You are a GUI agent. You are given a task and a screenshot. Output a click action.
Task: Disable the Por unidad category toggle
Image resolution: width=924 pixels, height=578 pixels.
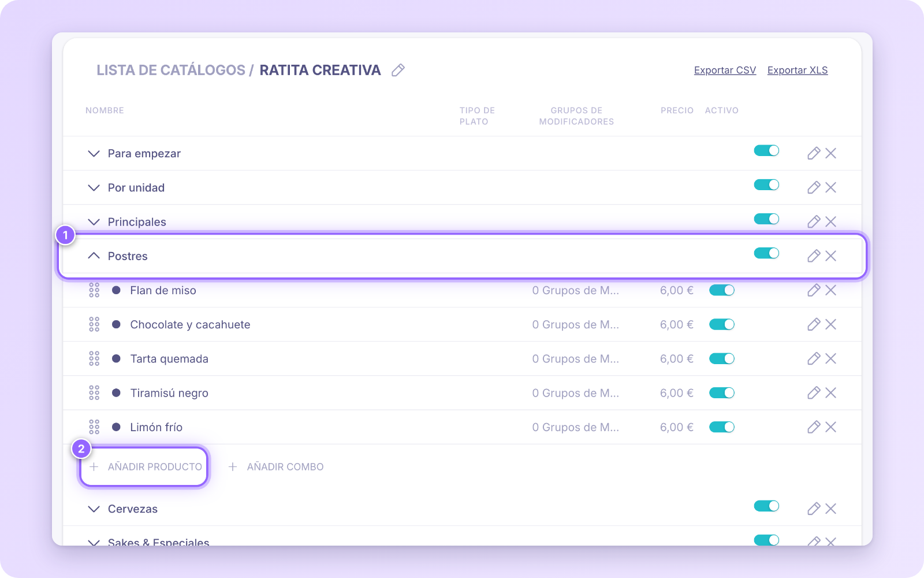[x=766, y=184]
